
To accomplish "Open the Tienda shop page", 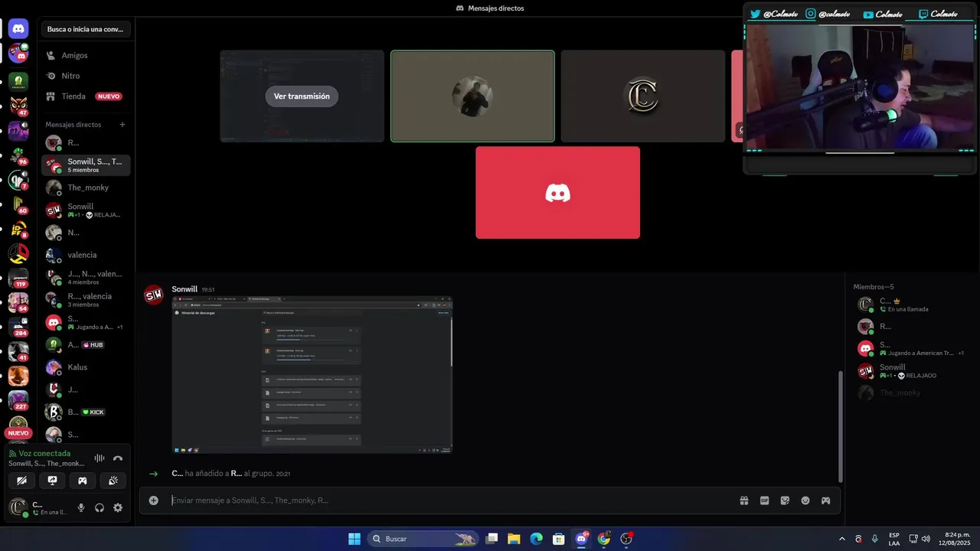I will (86, 96).
